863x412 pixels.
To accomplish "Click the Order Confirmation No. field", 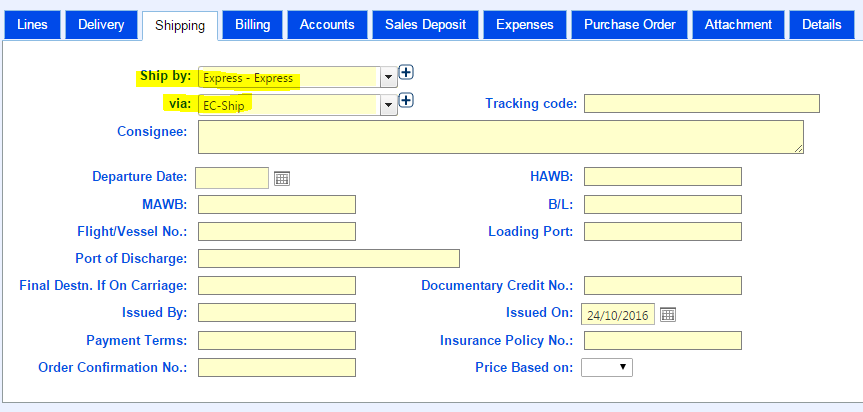I will click(x=277, y=367).
